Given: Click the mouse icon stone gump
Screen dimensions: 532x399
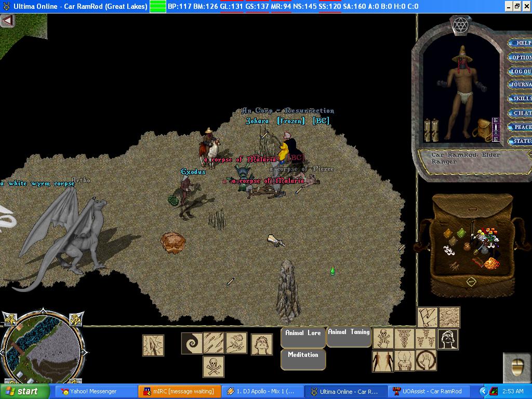Looking at the screenshot, I should click(517, 367).
